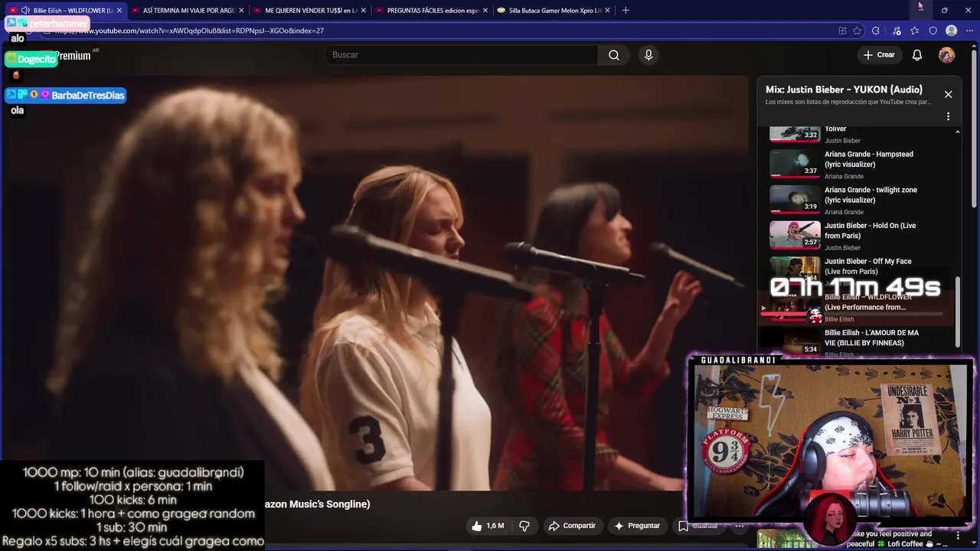Close the Mix playlist panel
Screen dimensions: 980x551
(x=948, y=94)
